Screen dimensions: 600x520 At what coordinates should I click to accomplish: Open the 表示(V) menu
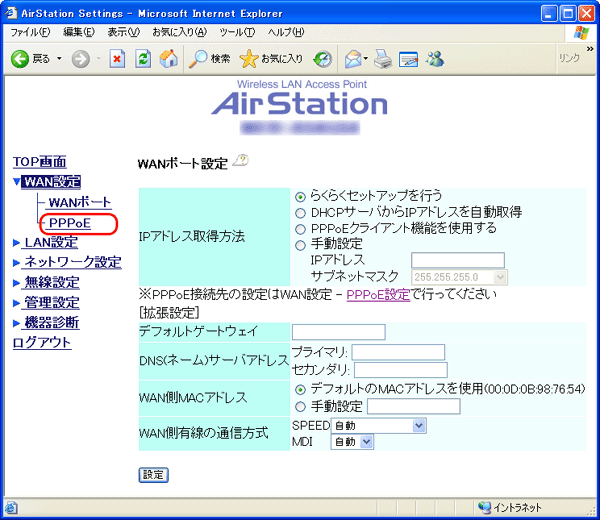[x=123, y=32]
